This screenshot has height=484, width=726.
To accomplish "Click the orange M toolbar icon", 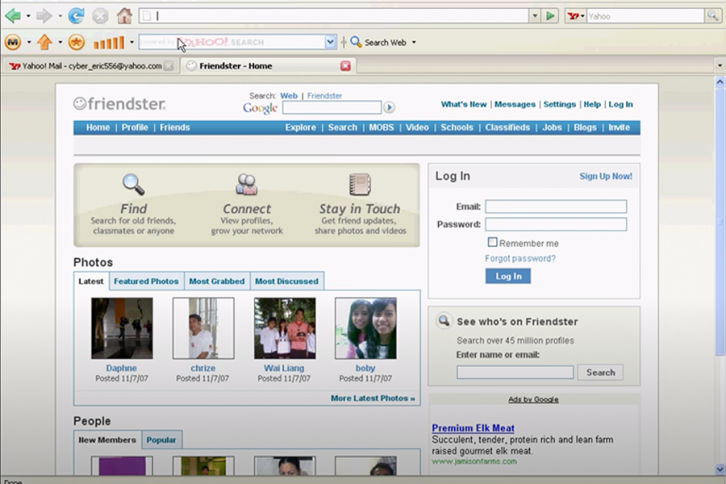I will tap(13, 43).
